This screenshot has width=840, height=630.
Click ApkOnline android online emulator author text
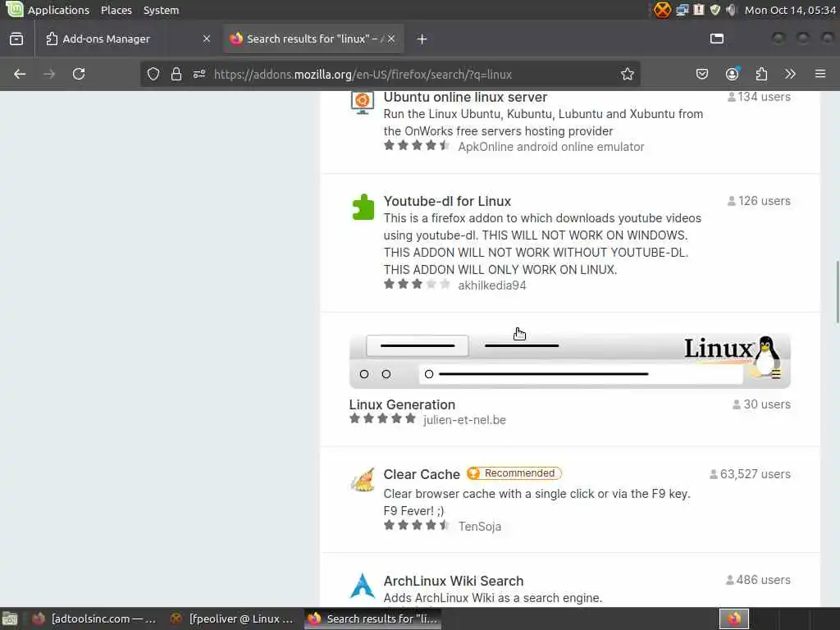tap(550, 147)
